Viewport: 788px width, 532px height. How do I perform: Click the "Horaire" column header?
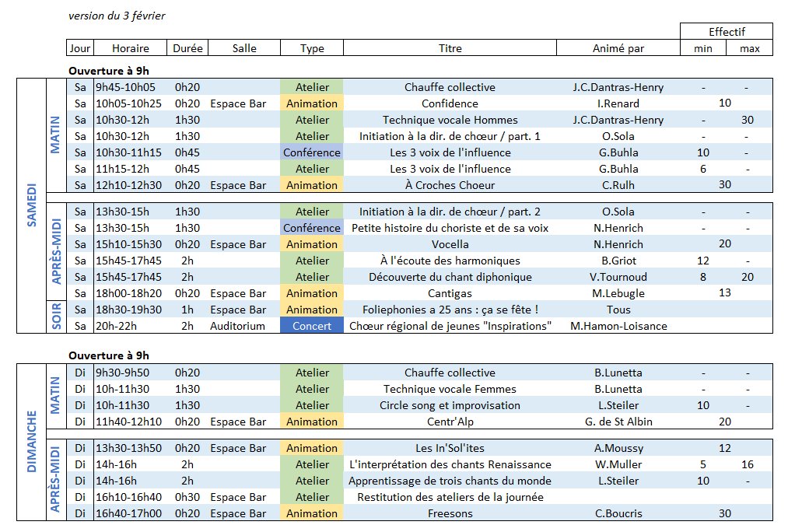(x=131, y=48)
